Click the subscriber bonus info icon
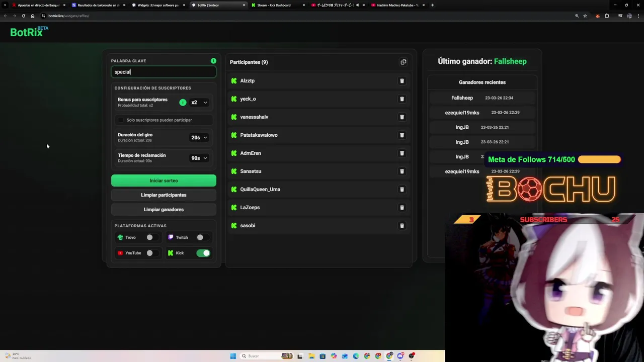Screen dimensions: 644x362 pos(183,102)
